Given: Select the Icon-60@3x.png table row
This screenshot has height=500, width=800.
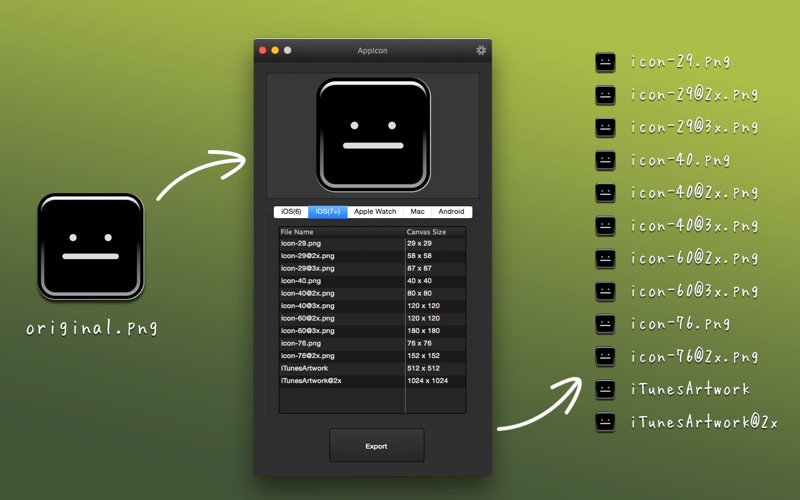Looking at the screenshot, I should (x=372, y=331).
